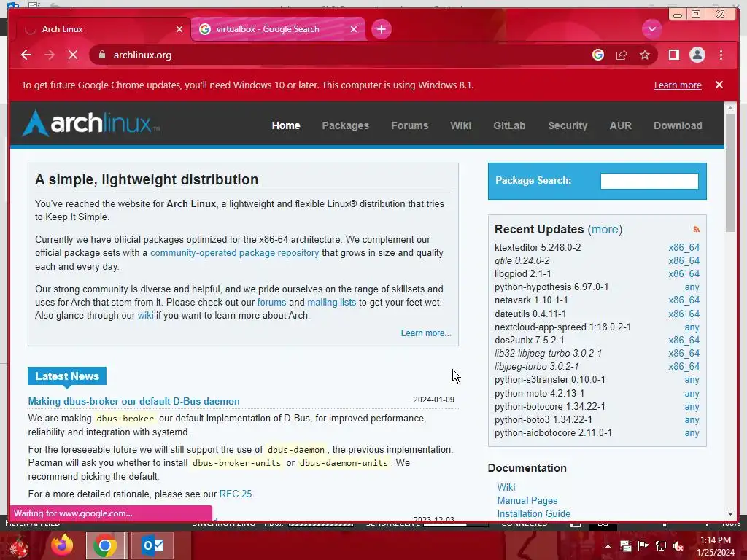The width and height of the screenshot is (747, 560).
Task: Open the AUR nav item
Action: (620, 125)
